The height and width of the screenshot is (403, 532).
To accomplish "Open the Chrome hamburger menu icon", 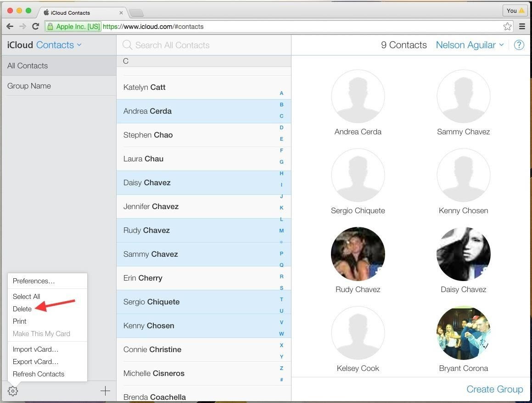I will (522, 27).
